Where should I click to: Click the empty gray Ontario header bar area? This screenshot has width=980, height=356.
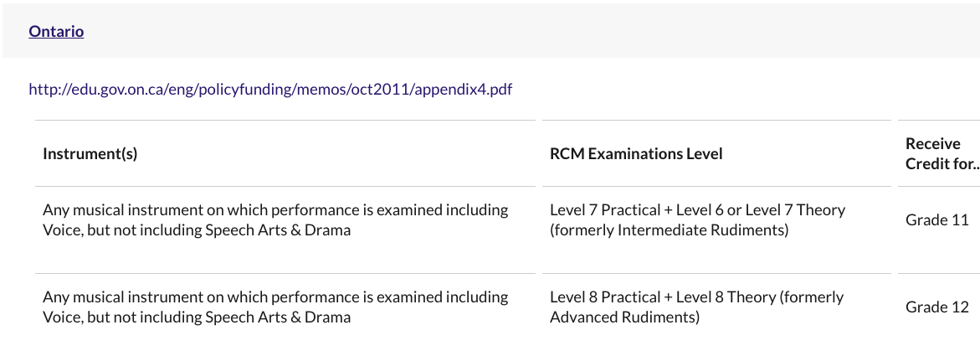502,31
